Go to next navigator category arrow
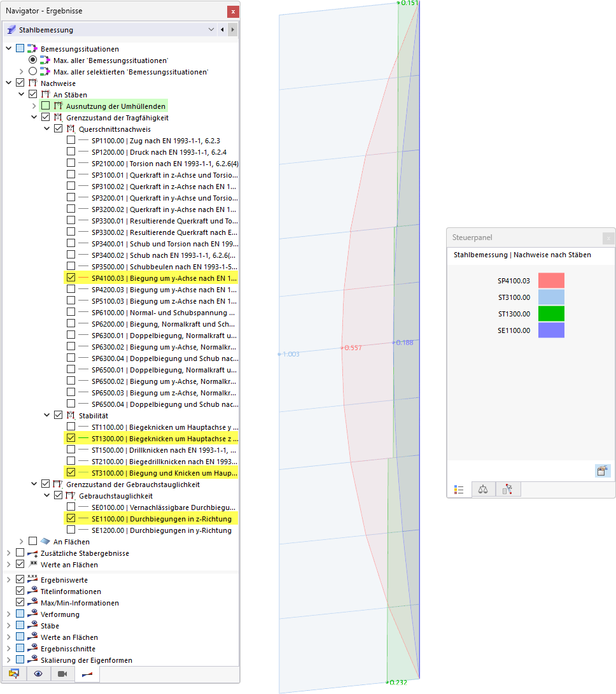 [233, 30]
